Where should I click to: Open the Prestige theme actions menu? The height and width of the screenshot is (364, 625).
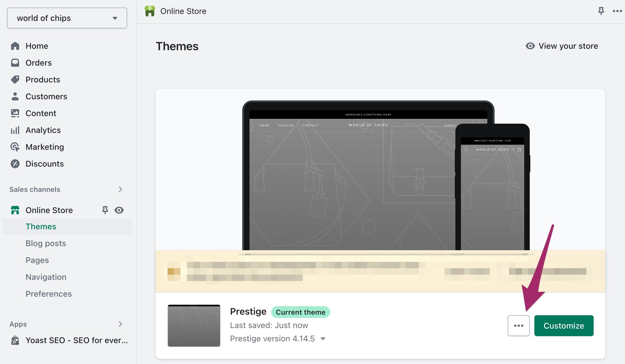pyautogui.click(x=518, y=326)
